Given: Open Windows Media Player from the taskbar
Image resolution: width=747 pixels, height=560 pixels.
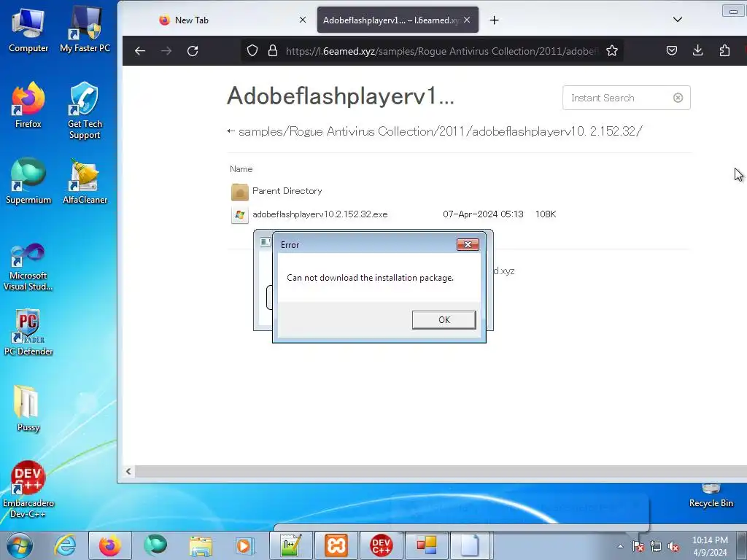Looking at the screenshot, I should pos(245,545).
